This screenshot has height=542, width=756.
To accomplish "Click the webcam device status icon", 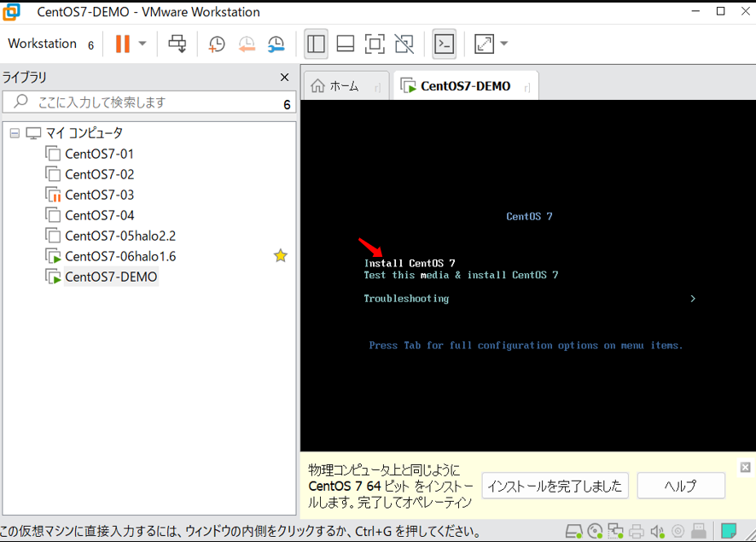I will tap(677, 532).
